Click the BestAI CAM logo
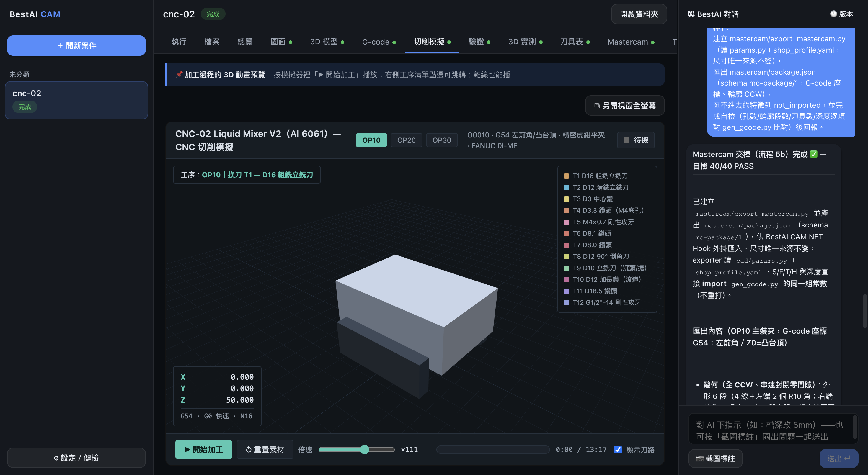Image resolution: width=868 pixels, height=475 pixels. coord(35,14)
